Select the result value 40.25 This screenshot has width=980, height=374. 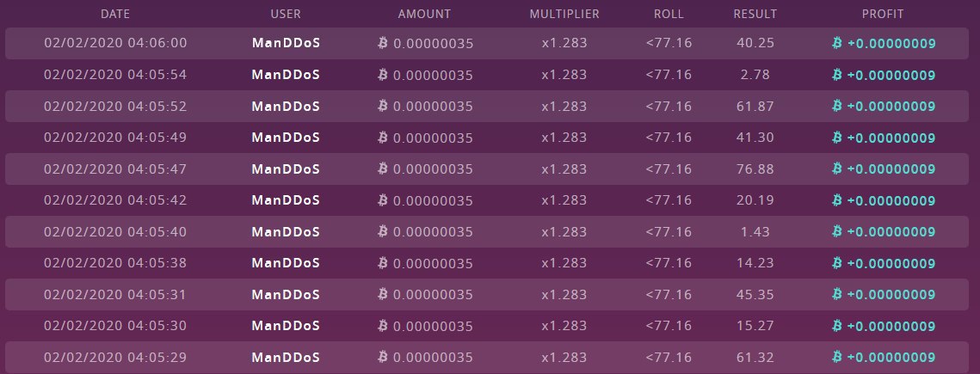pyautogui.click(x=755, y=43)
